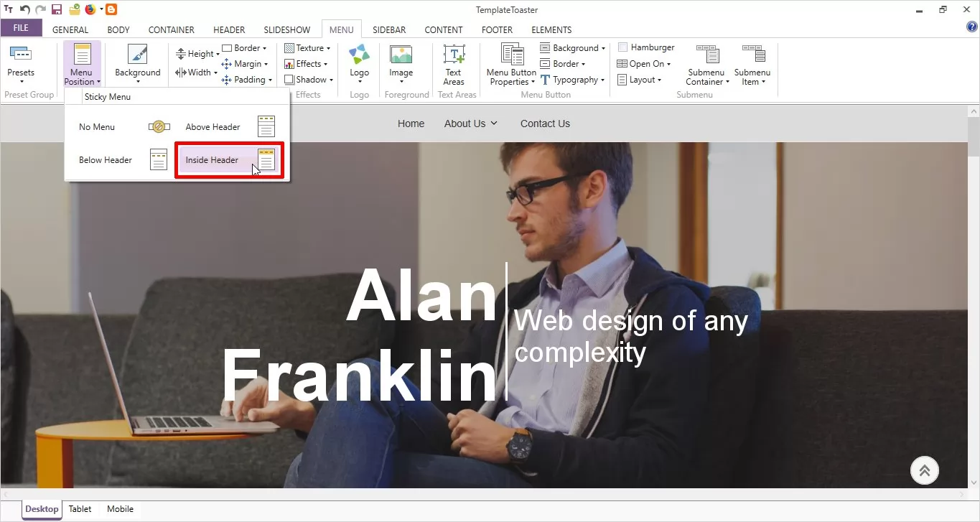The height and width of the screenshot is (522, 980).
Task: Choose the Inside Header menu position
Action: tap(229, 160)
